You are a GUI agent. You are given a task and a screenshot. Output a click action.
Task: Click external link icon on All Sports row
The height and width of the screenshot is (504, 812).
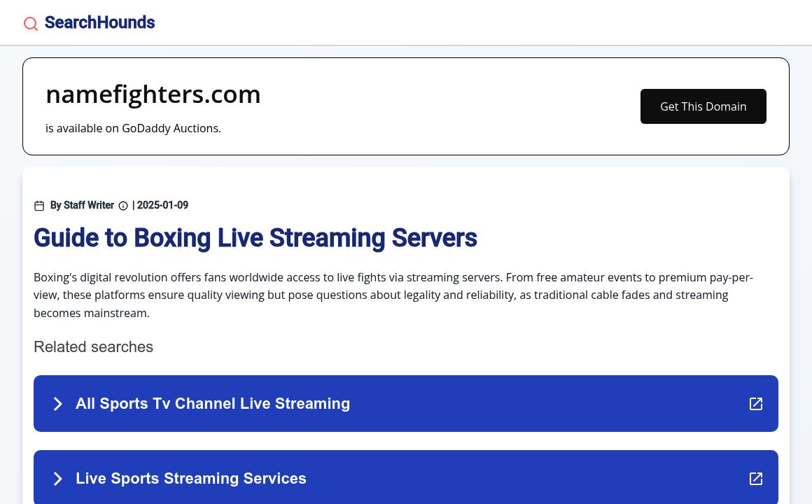(x=756, y=404)
